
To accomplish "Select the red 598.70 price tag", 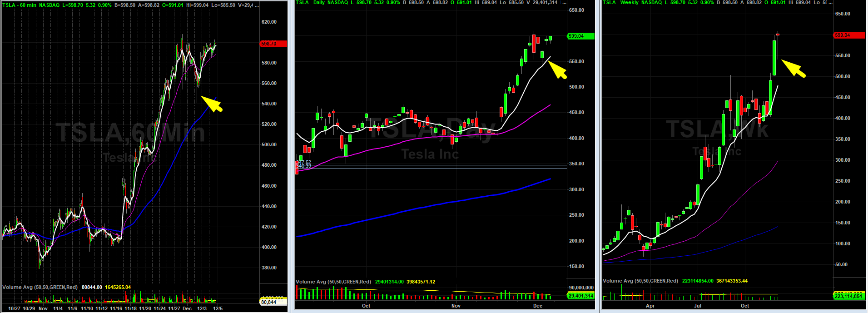I will [x=273, y=44].
